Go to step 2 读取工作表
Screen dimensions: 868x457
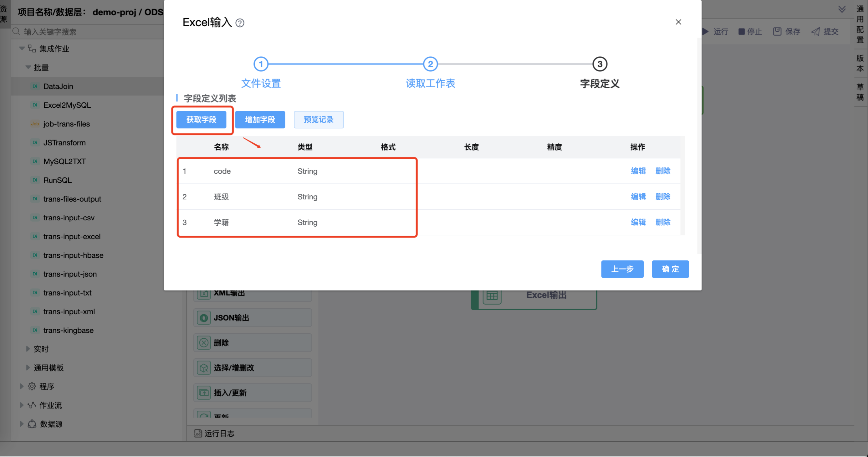(x=430, y=64)
